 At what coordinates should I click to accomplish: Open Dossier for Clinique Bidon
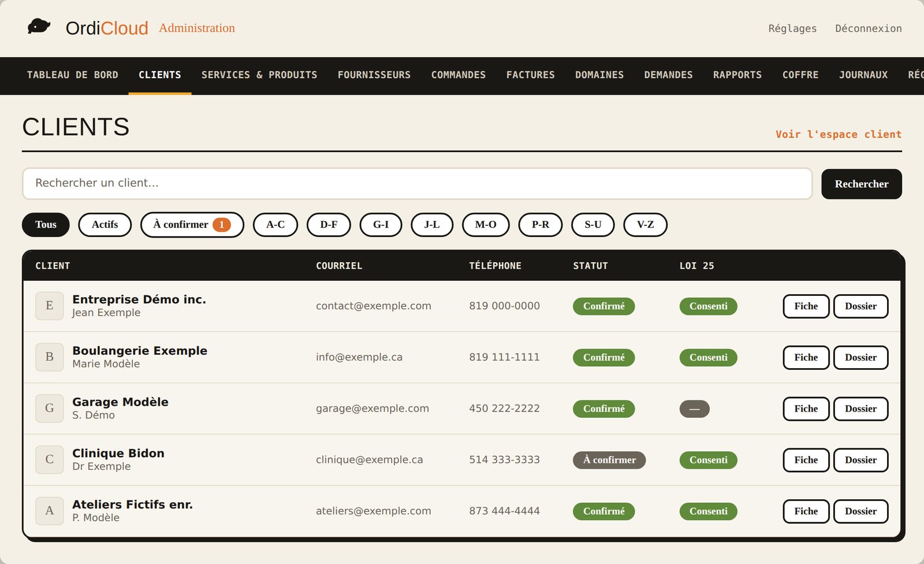coord(860,460)
